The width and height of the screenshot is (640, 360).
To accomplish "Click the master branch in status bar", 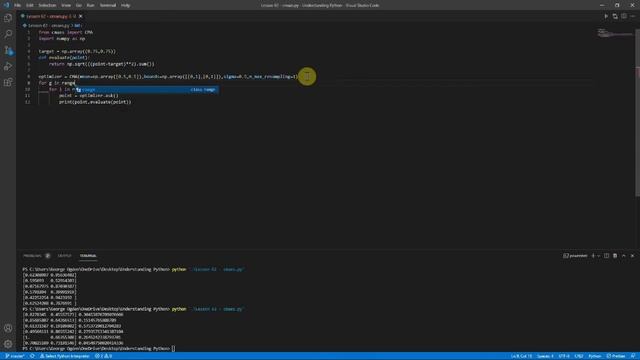I will 14,356.
